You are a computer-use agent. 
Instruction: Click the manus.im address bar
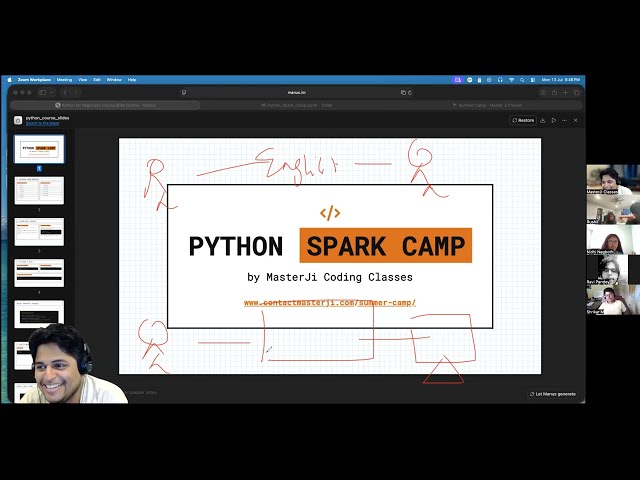297,93
